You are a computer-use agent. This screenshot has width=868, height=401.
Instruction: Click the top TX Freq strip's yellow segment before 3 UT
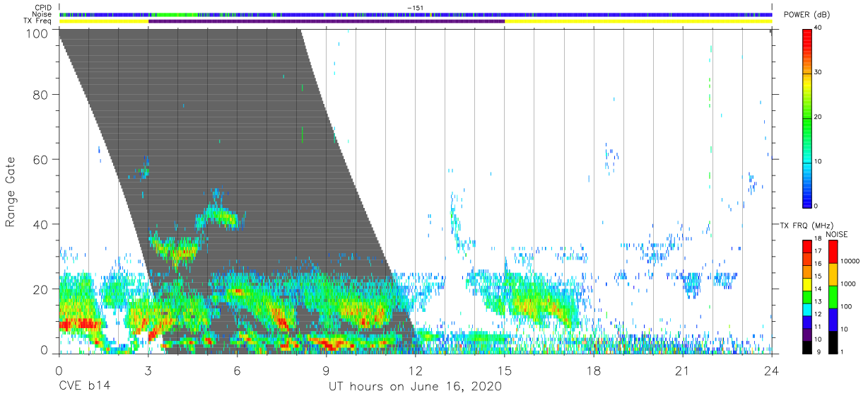click(x=104, y=21)
